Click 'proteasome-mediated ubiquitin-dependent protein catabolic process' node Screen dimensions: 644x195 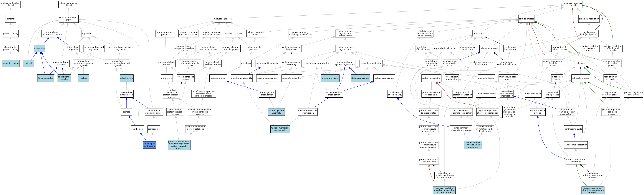tap(179, 145)
